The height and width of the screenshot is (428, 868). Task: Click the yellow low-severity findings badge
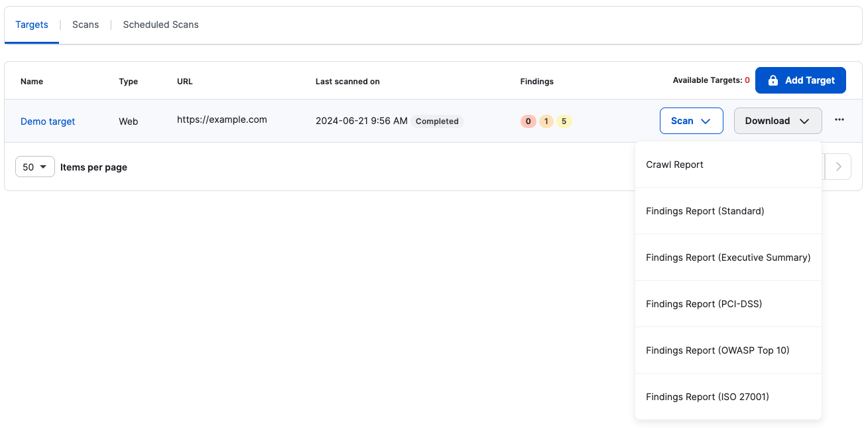click(x=564, y=121)
